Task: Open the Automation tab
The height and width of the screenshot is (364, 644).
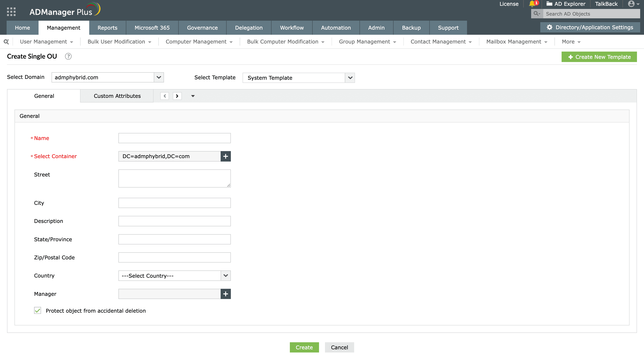Action: (336, 28)
